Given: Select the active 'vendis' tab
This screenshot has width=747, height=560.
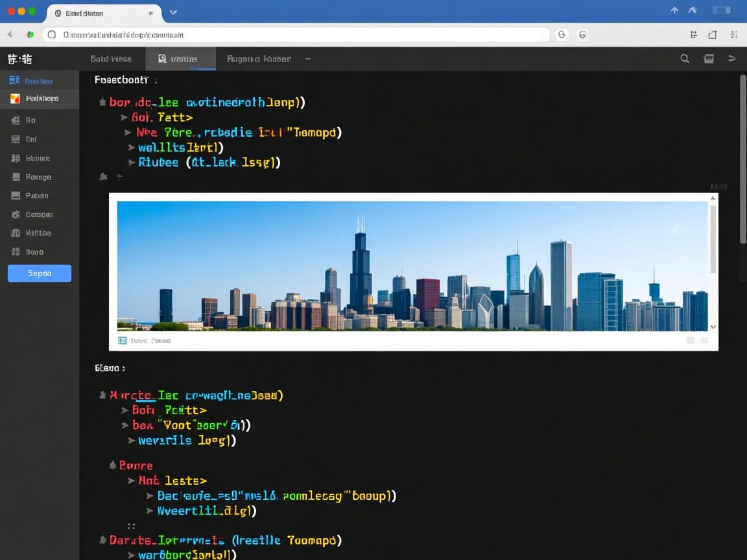Looking at the screenshot, I should [x=180, y=59].
